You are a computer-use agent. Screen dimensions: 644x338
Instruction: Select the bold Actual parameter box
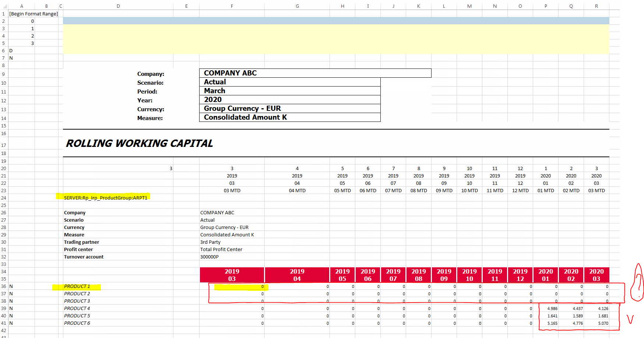tap(290, 82)
